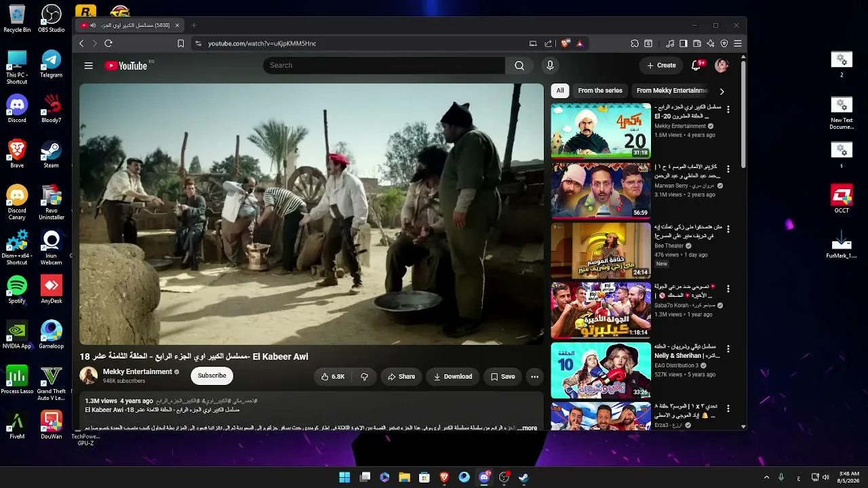
Task: Click the YouTube search magnifier button
Action: 519,66
